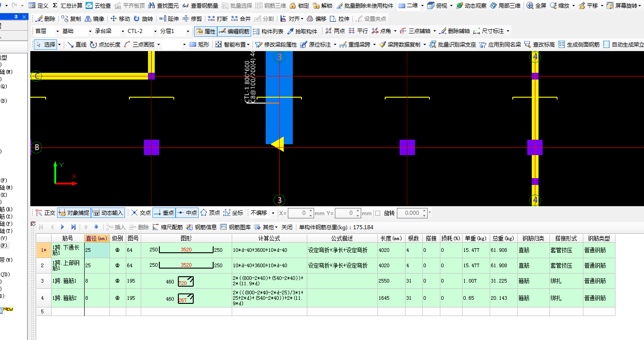Select the 矩形 rectangle drawing tool
This screenshot has width=644, height=340.
[x=200, y=44]
